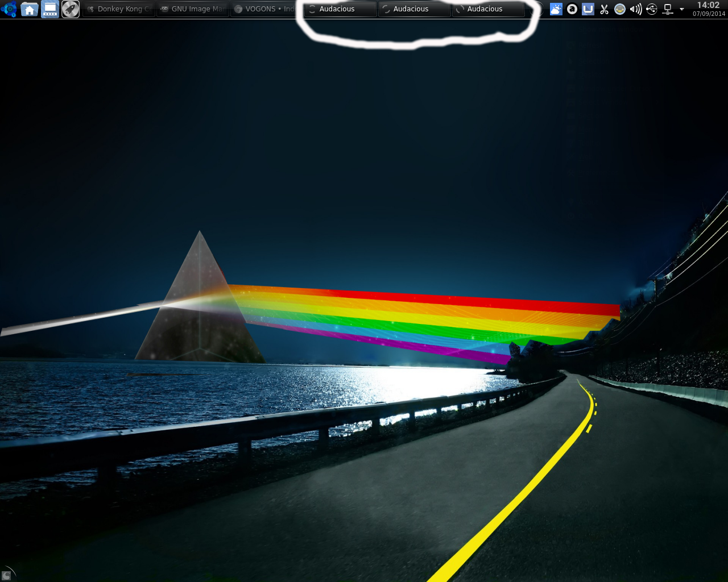
Task: Open the KDE application launcher menu
Action: (x=9, y=9)
